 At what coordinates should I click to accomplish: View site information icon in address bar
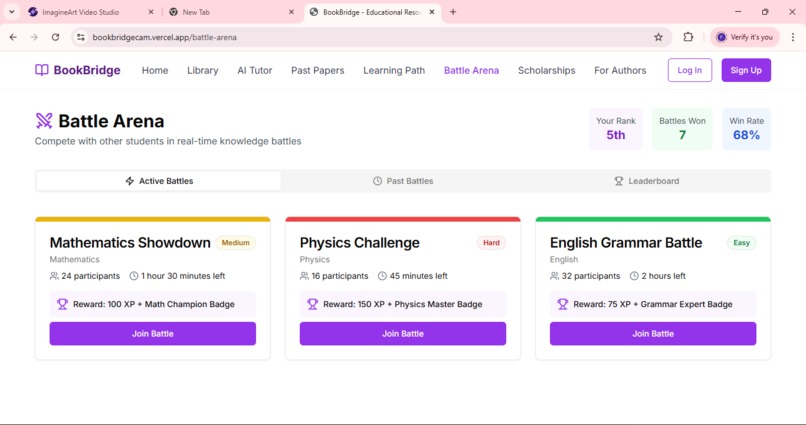coord(81,37)
